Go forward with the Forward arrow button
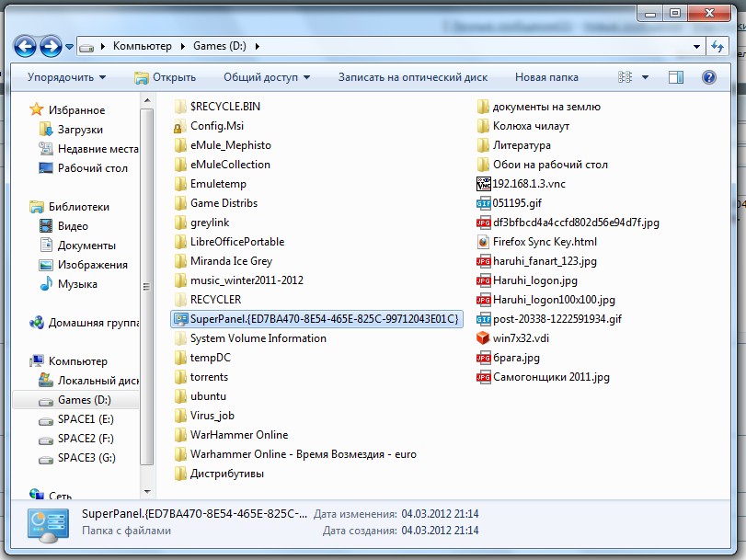Viewport: 746px width, 560px height. (51, 47)
